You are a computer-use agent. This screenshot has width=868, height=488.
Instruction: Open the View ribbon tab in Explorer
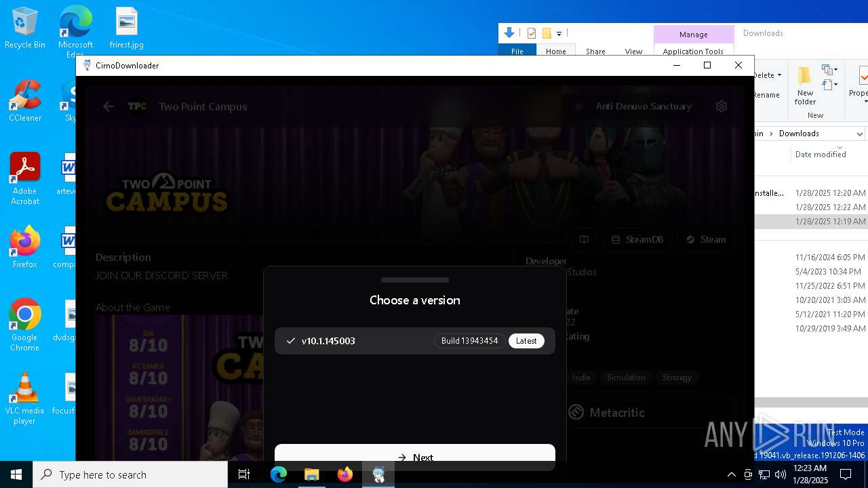(633, 52)
